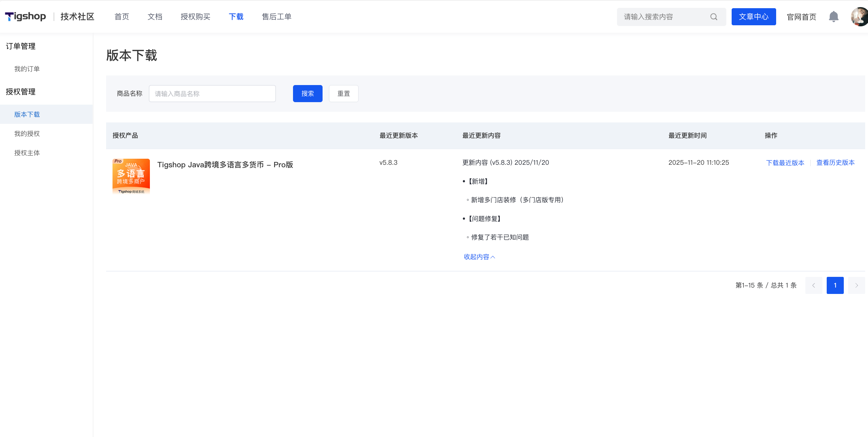The image size is (868, 437).
Task: Click the 重置 button
Action: point(344,94)
